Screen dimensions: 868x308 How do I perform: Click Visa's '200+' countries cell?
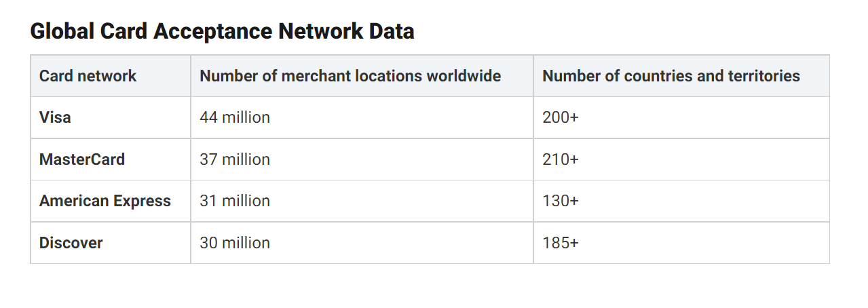click(561, 117)
